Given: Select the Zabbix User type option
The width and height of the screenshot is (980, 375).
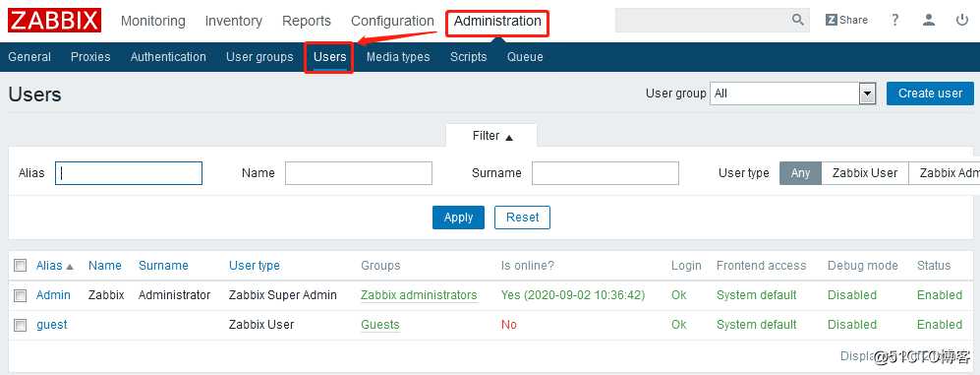Looking at the screenshot, I should pyautogui.click(x=864, y=173).
